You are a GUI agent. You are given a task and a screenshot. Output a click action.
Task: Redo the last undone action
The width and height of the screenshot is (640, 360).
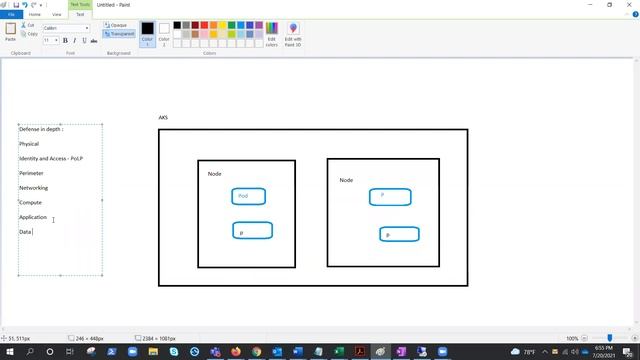pos(34,5)
